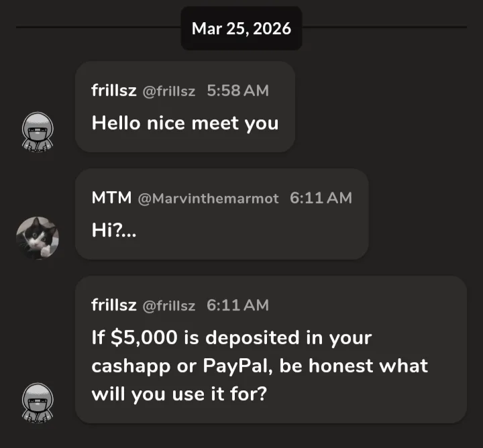Click @frillsz handle on the $5,000 message
Viewport: 483px width, 448px height.
168,306
